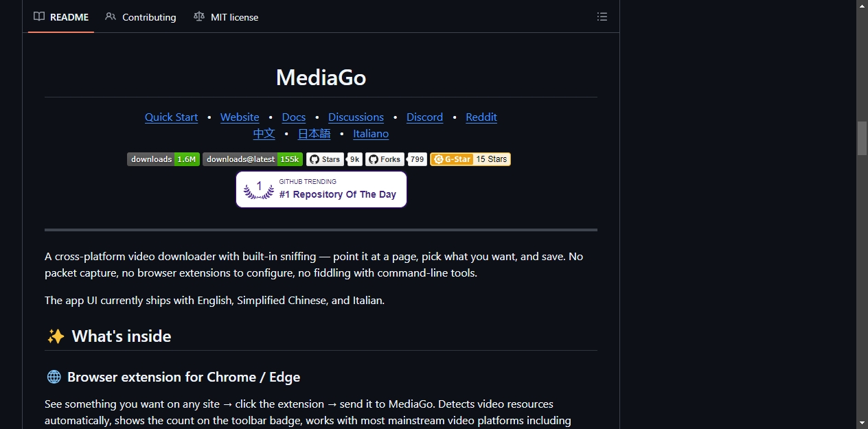Open the Discord link
Screen dimensions: 868x429
click(x=424, y=117)
